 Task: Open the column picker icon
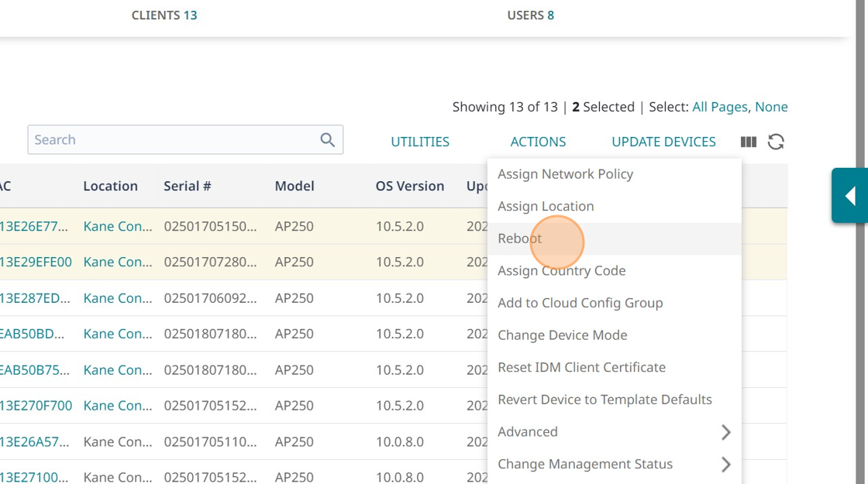(749, 142)
